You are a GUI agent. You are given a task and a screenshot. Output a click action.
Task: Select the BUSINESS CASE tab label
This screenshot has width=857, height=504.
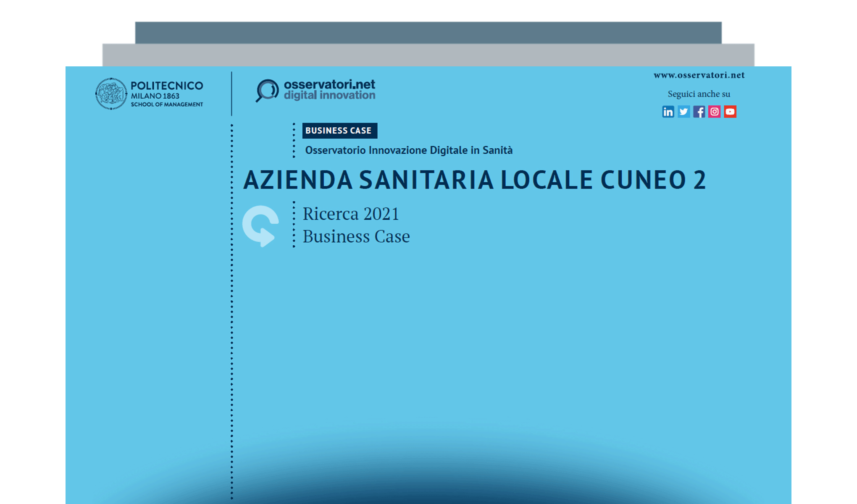pyautogui.click(x=339, y=131)
